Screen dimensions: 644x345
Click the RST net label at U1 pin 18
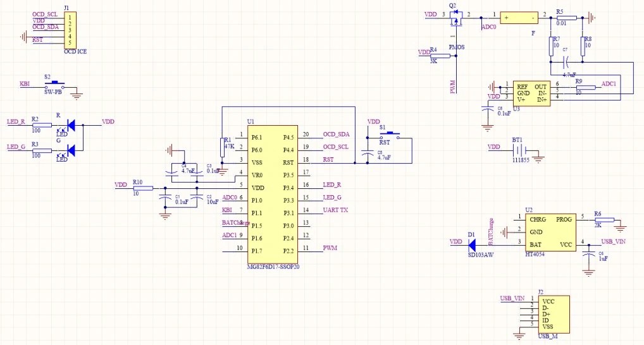coord(328,160)
